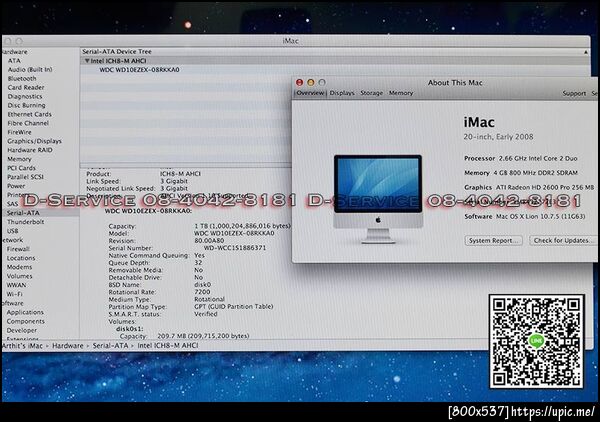The image size is (600, 422).
Task: Open the Storage tab in About This Mac
Action: (372, 93)
